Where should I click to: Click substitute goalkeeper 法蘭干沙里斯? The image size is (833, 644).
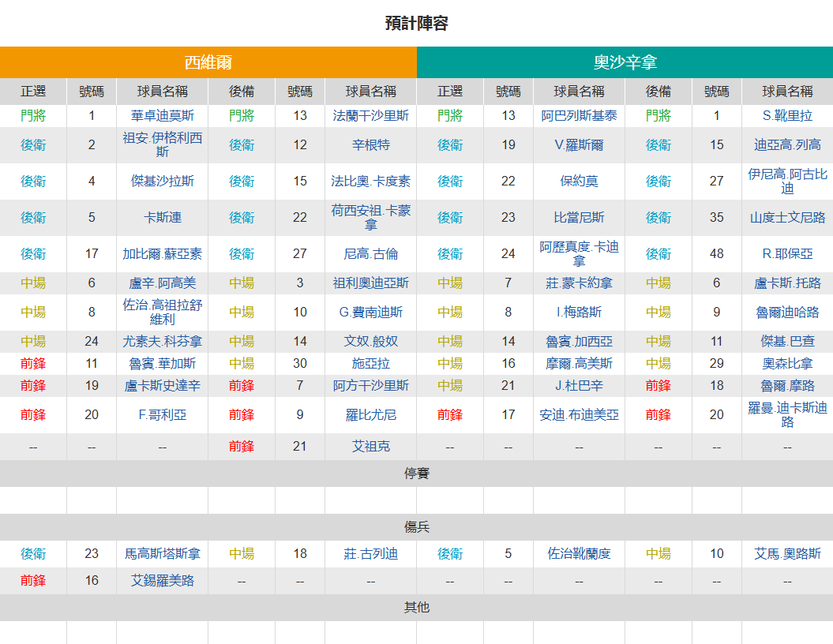coord(371,116)
